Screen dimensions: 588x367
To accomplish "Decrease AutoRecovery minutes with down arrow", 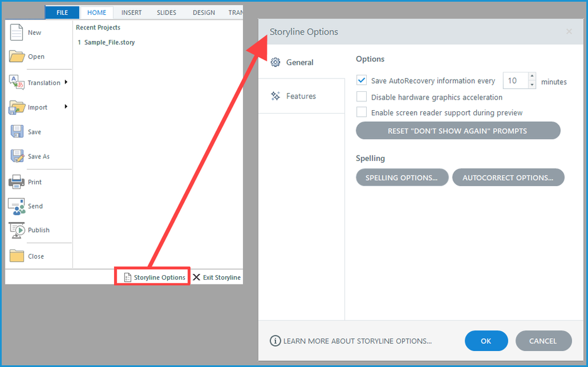I will tap(531, 85).
